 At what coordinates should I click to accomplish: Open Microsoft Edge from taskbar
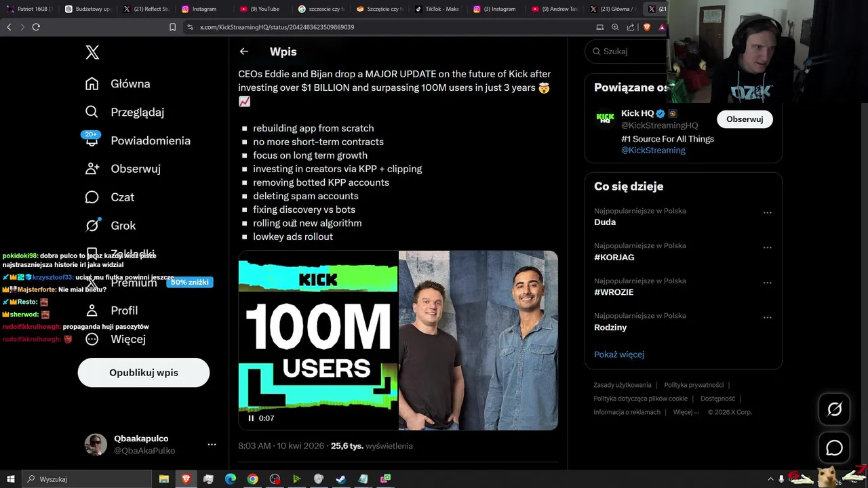point(231,479)
